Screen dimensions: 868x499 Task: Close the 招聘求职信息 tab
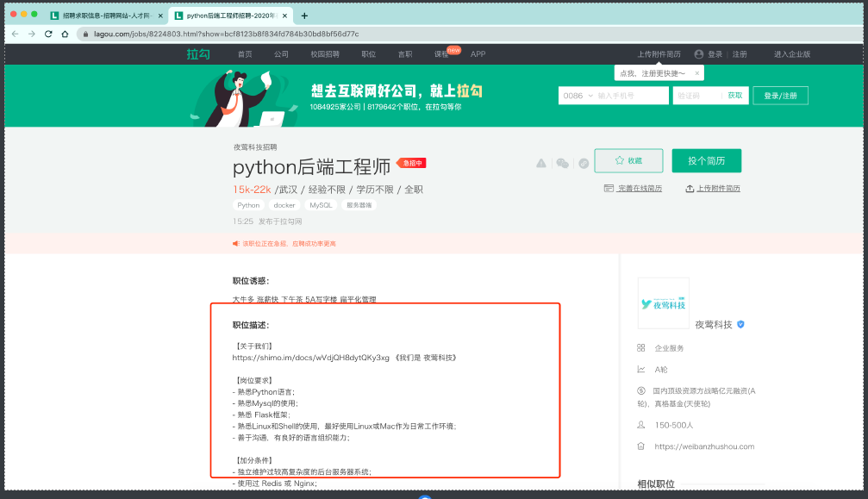[160, 16]
